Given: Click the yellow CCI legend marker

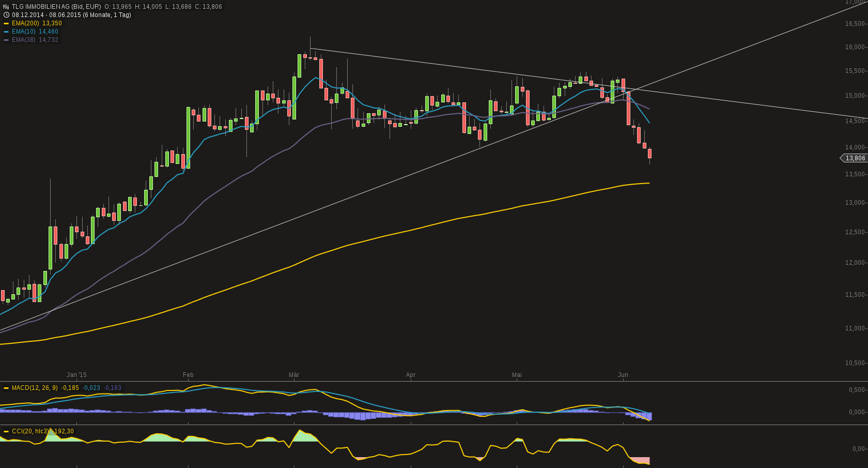Looking at the screenshot, I should coord(6,431).
